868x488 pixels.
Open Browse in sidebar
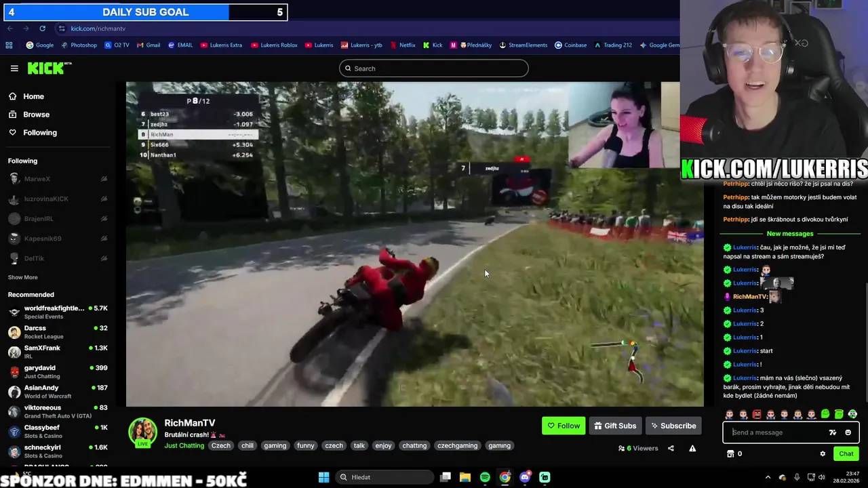pos(36,115)
